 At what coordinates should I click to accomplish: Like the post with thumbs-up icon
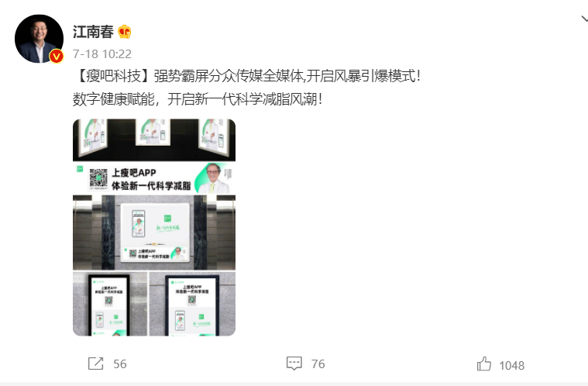pos(484,364)
